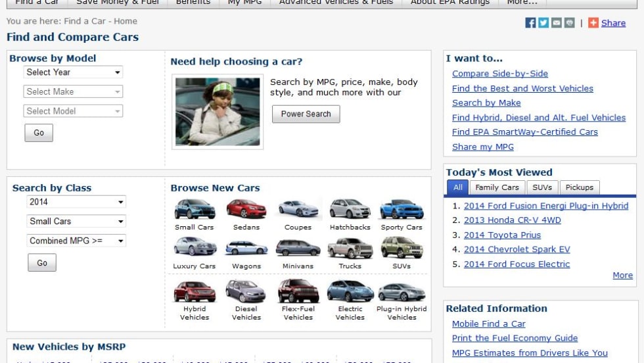Viewport: 644px width, 363px height.
Task: Click the woman with car thumbnail
Action: (218, 112)
